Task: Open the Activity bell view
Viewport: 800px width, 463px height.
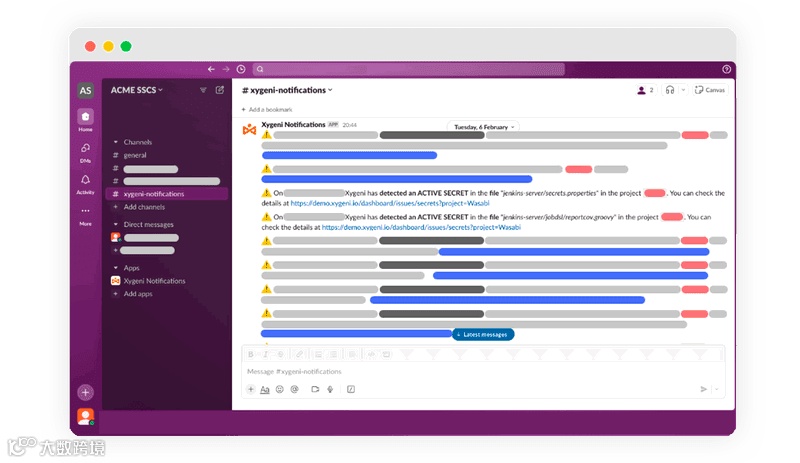Action: click(x=85, y=184)
